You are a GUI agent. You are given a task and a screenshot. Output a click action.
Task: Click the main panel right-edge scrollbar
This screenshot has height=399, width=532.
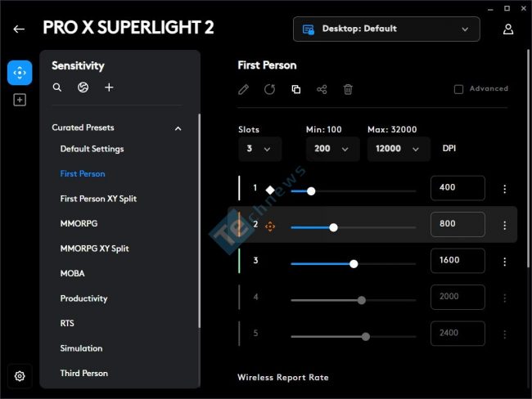[529, 159]
